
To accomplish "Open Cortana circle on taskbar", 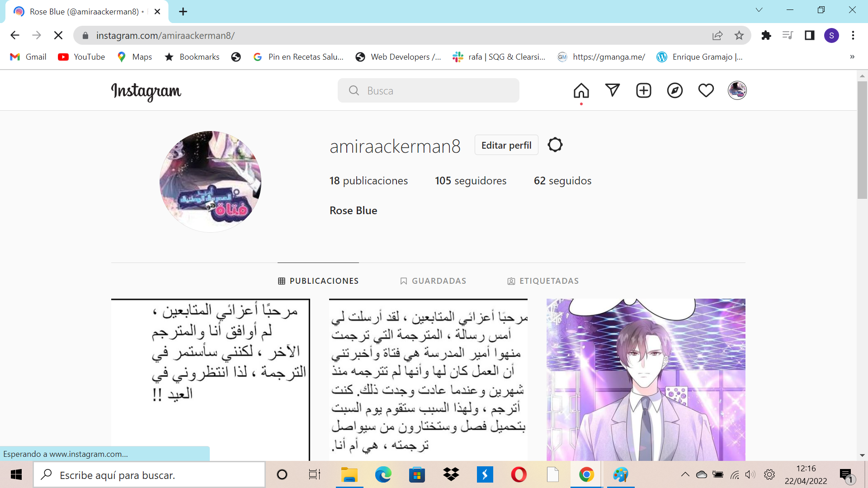I will [x=282, y=474].
